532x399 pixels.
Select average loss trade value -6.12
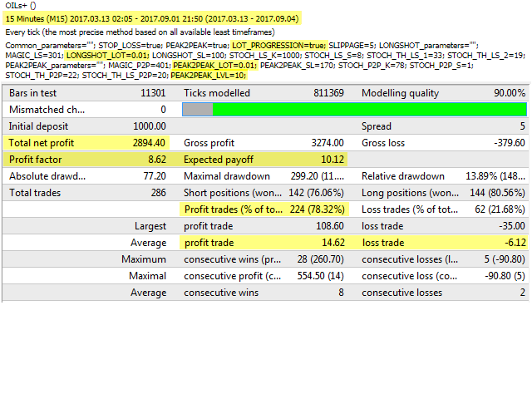pos(515,243)
